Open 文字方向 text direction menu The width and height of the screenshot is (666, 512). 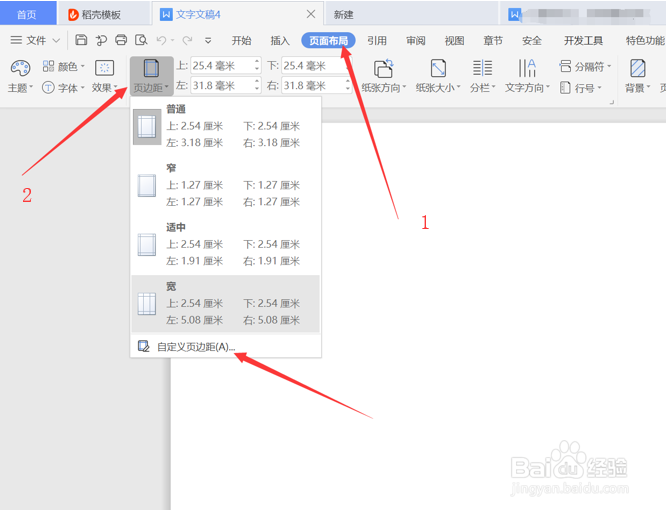(x=527, y=76)
